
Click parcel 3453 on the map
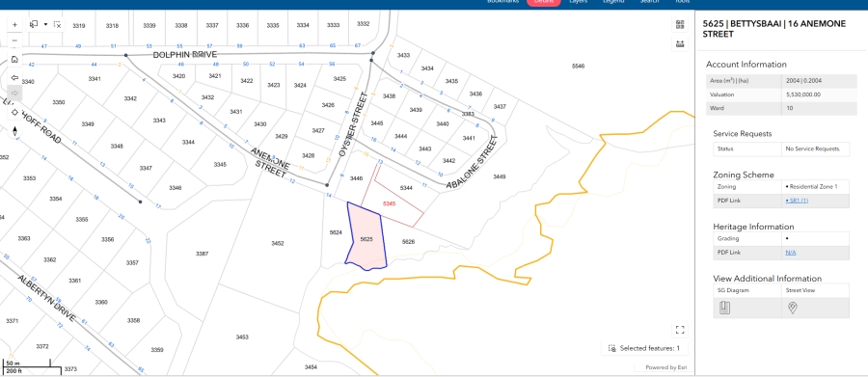tap(242, 337)
